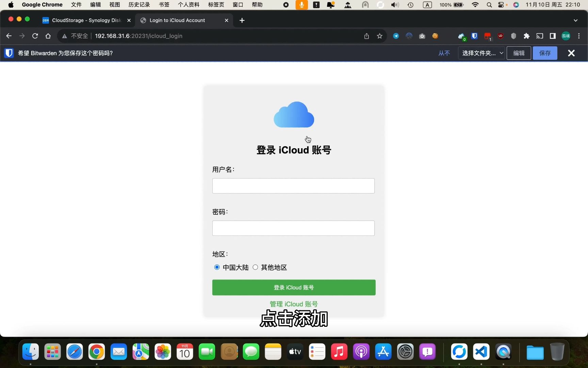Open Control Center in menu bar

click(502, 5)
